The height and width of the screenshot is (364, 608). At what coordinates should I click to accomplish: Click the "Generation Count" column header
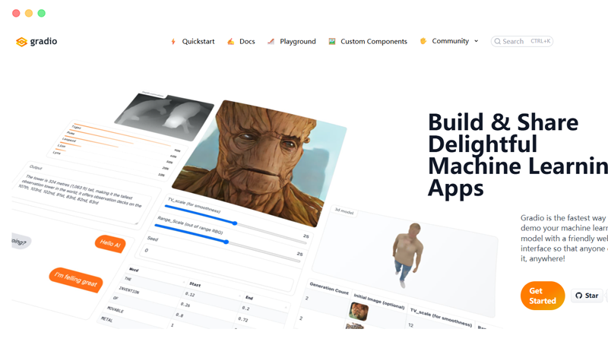tap(329, 288)
